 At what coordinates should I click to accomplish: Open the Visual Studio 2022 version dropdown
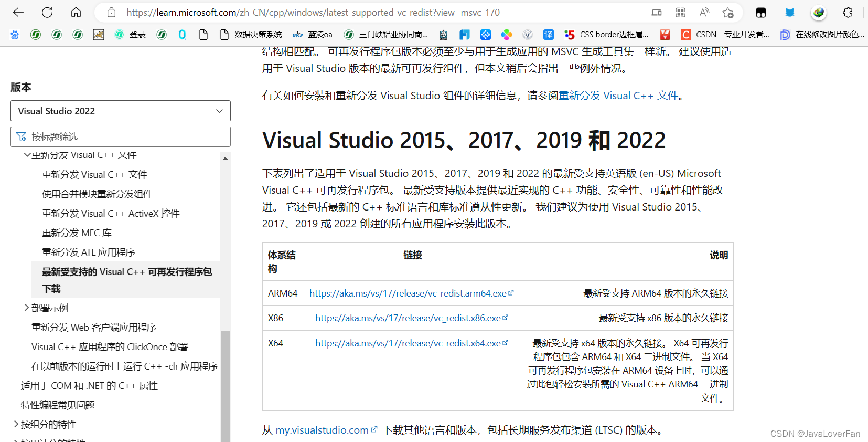[121, 111]
